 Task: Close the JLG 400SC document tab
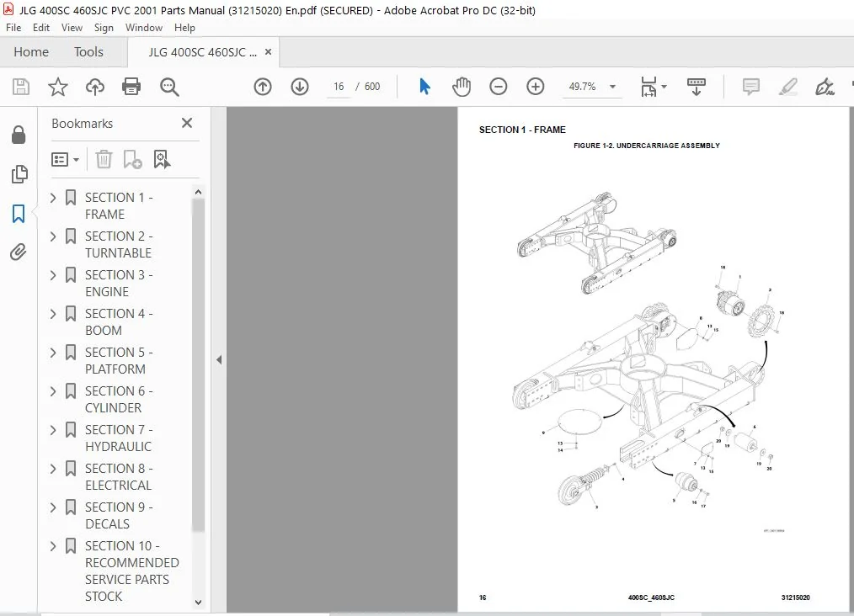(x=268, y=52)
